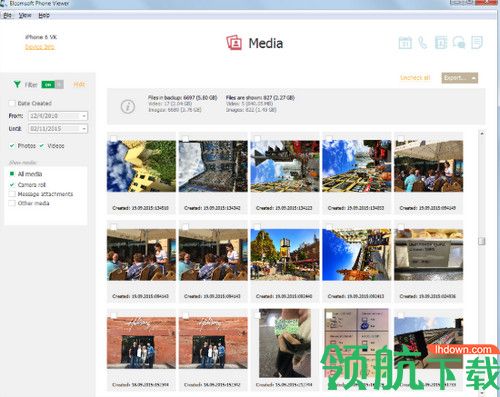This screenshot has width=500, height=397.
Task: Click the scrollbar up arrow
Action: (x=482, y=134)
